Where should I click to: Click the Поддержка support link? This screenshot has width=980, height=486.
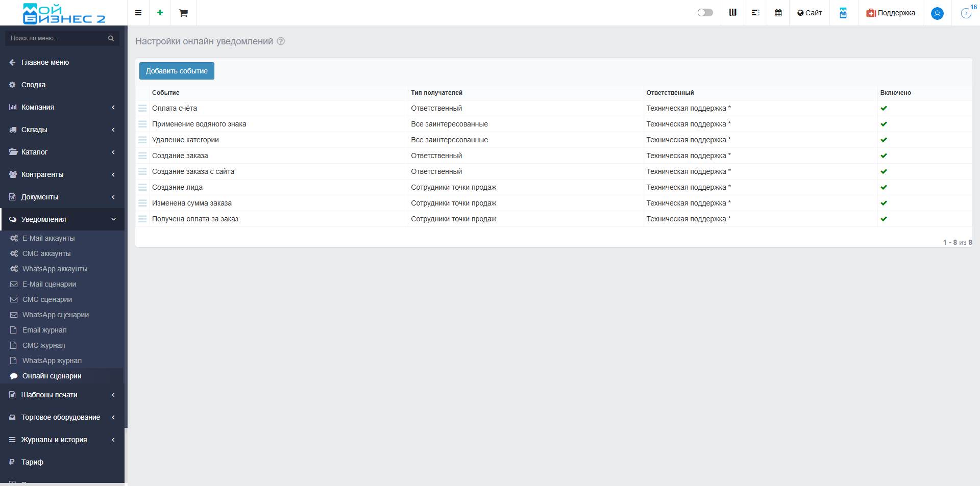point(890,13)
